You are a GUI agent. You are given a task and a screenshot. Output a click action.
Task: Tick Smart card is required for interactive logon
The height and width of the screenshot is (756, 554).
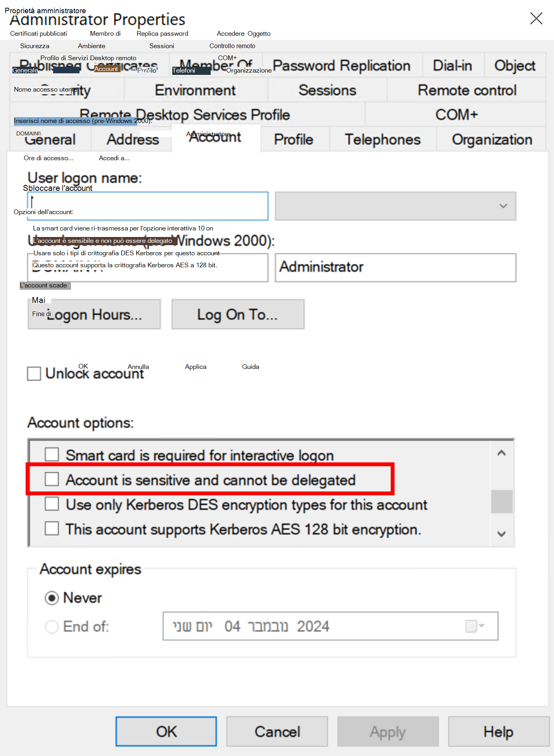point(52,455)
